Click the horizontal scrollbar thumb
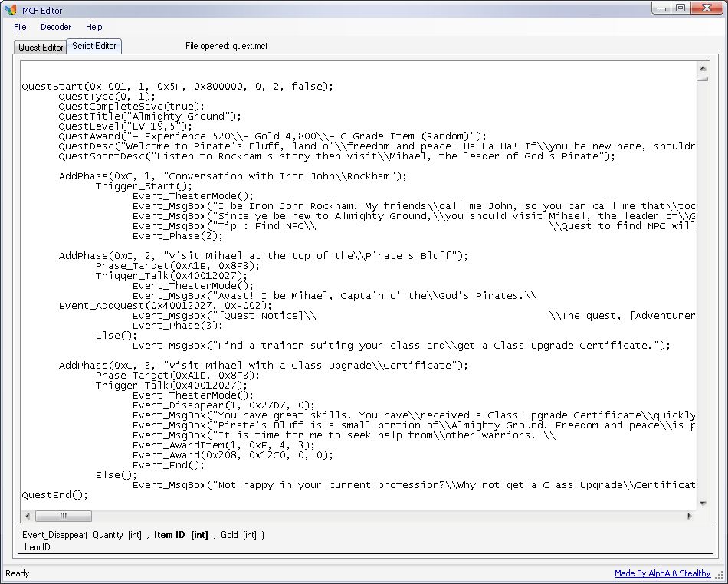The image size is (728, 584). click(x=63, y=516)
